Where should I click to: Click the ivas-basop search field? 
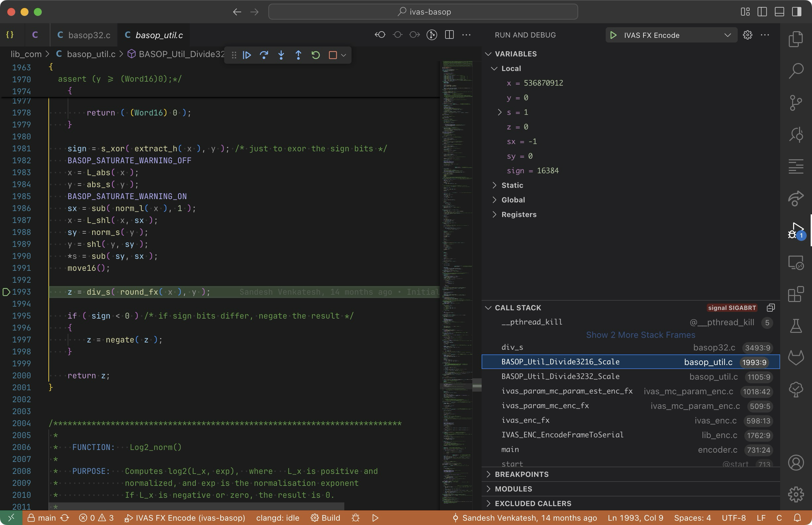click(x=423, y=12)
